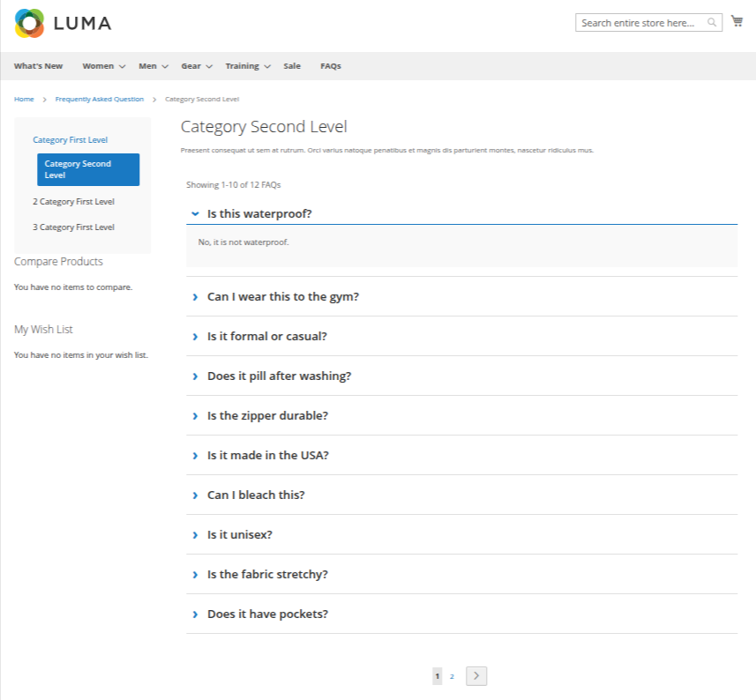
Task: Open the Women menu dropdown
Action: [x=103, y=66]
